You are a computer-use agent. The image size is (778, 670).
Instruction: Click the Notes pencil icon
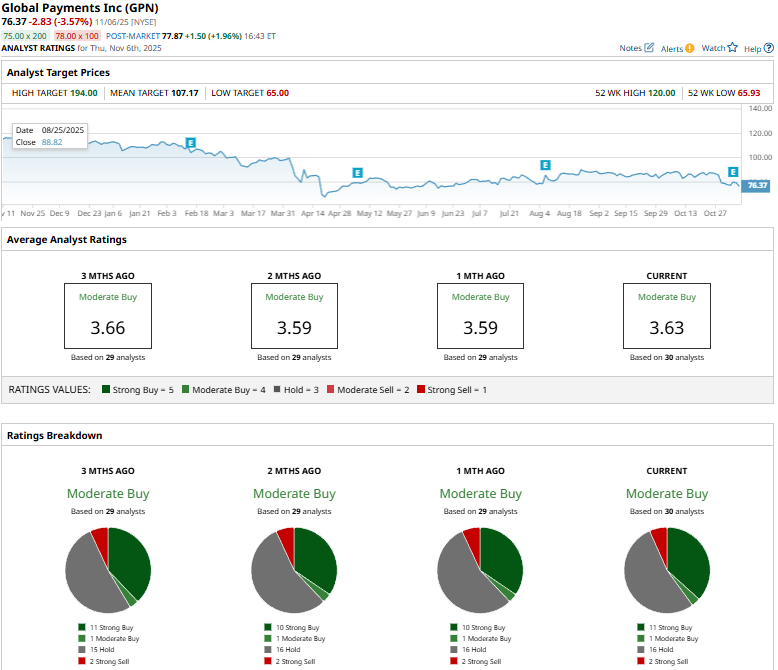coord(650,48)
